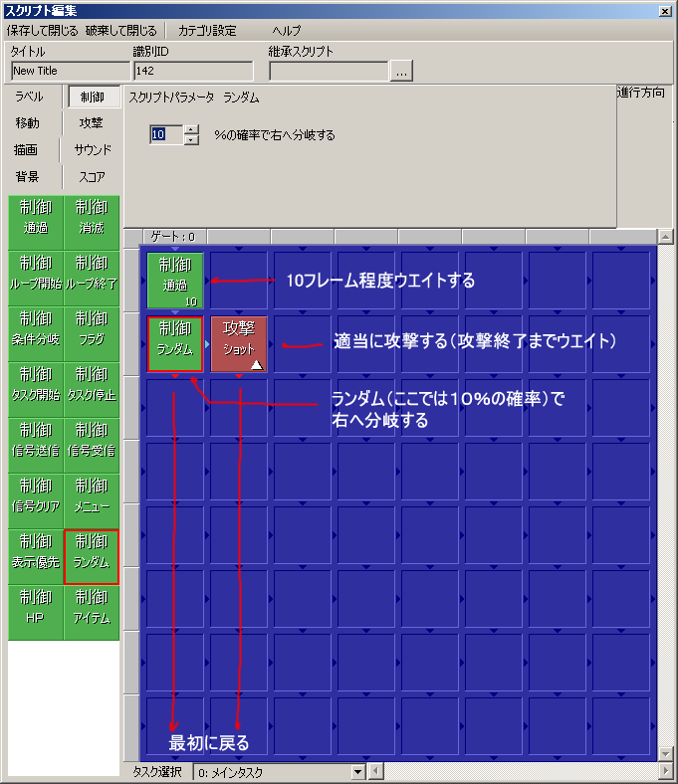678x784 pixels.
Task: Choose the アイテム control block
Action: [92, 608]
